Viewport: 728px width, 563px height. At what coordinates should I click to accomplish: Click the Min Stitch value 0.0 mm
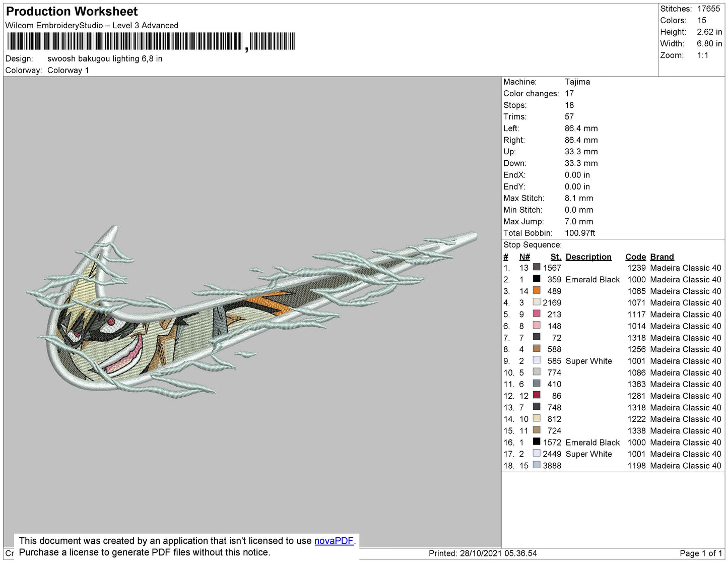pos(579,210)
